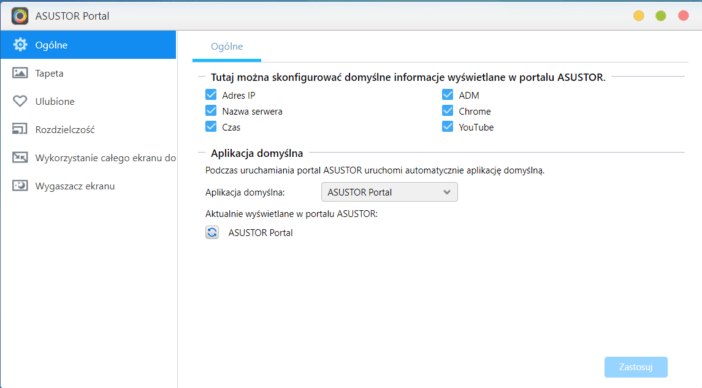Image resolution: width=702 pixels, height=388 pixels.
Task: Go to the Ulubione section
Action: [x=89, y=101]
